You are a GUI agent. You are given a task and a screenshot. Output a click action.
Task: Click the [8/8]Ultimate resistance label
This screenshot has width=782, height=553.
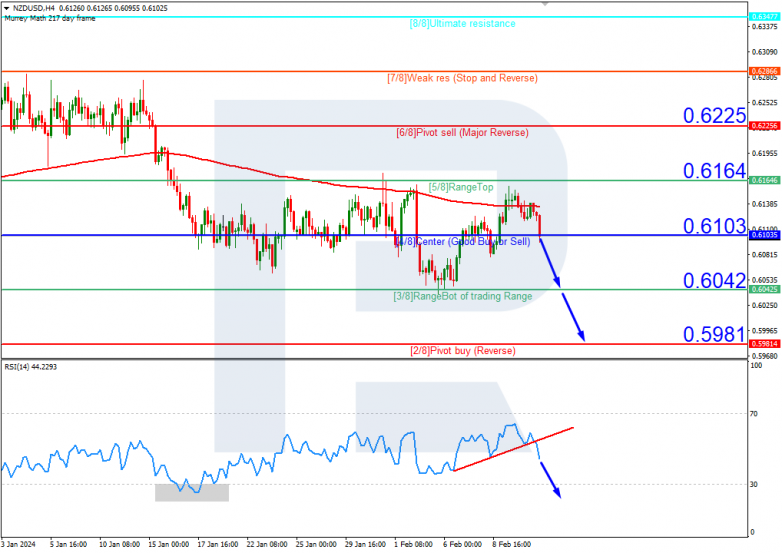pyautogui.click(x=462, y=23)
